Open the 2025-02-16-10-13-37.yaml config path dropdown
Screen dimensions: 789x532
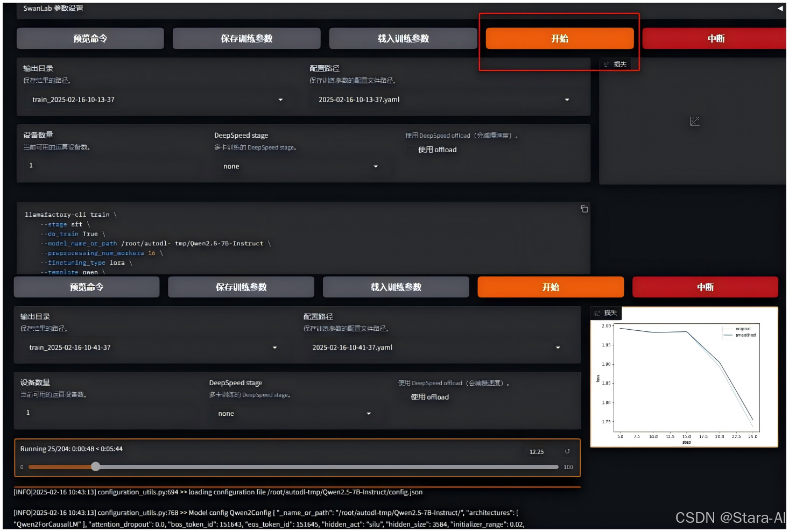click(x=443, y=100)
